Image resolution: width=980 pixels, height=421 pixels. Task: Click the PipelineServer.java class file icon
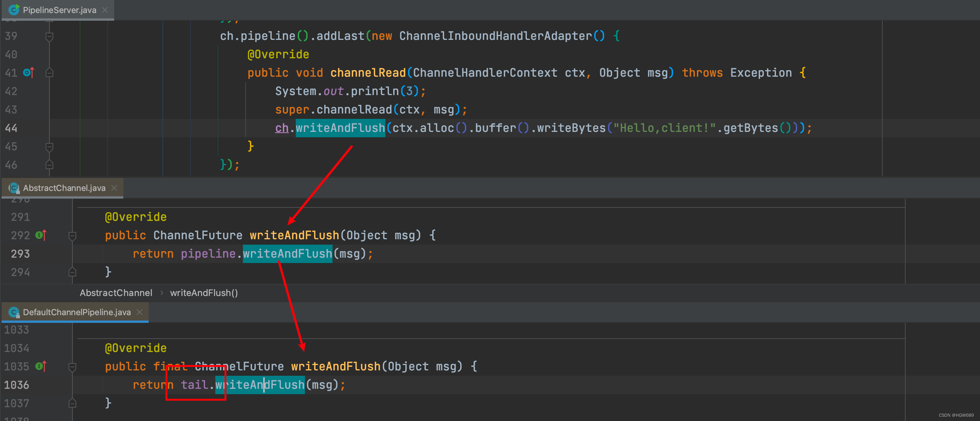click(x=14, y=10)
